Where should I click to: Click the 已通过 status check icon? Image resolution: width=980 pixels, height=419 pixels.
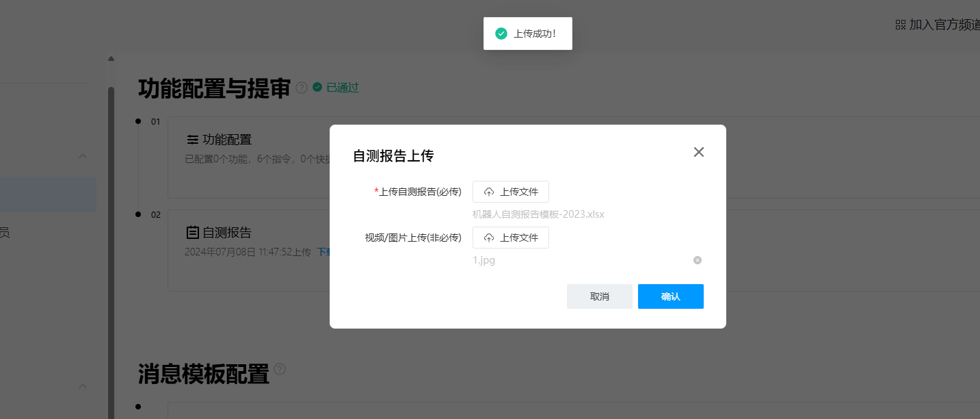tap(317, 87)
